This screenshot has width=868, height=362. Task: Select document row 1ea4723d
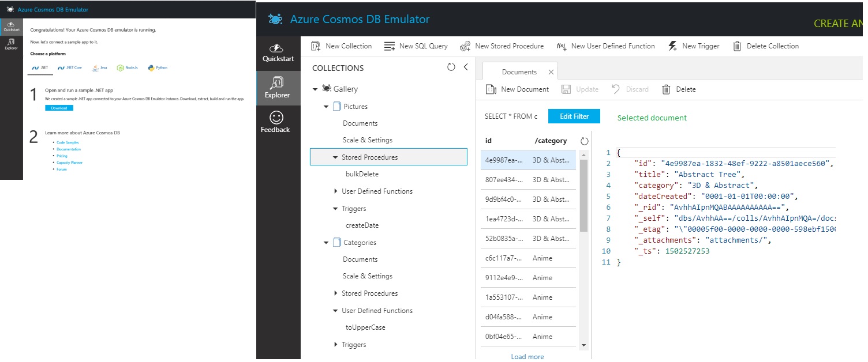pyautogui.click(x=528, y=219)
